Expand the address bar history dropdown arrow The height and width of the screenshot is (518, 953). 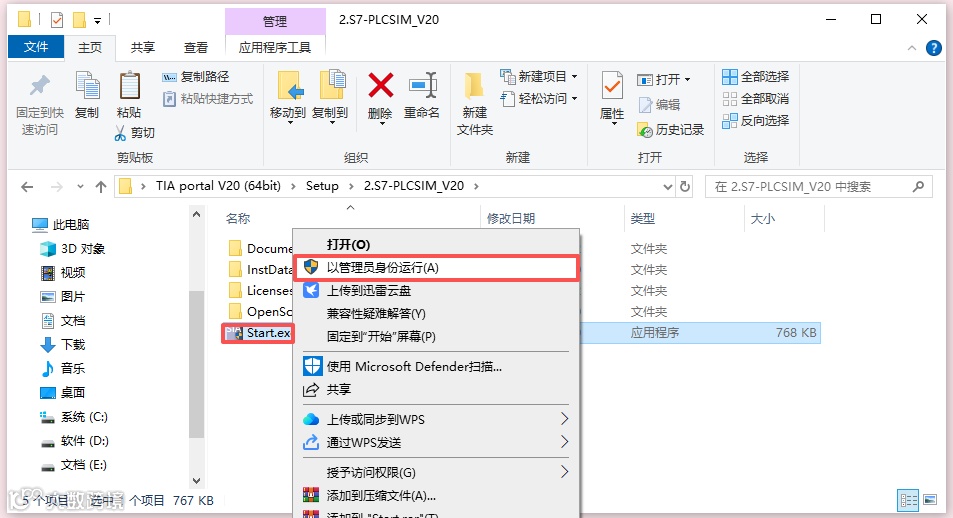667,187
